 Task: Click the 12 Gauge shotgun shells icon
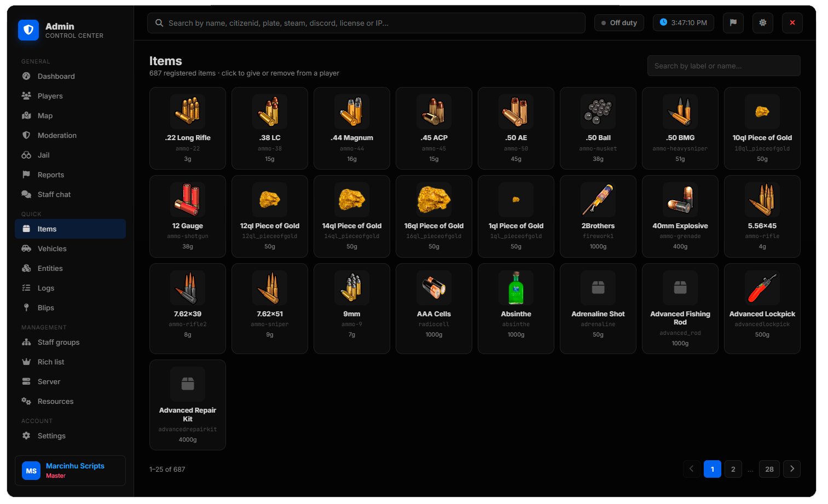188,199
